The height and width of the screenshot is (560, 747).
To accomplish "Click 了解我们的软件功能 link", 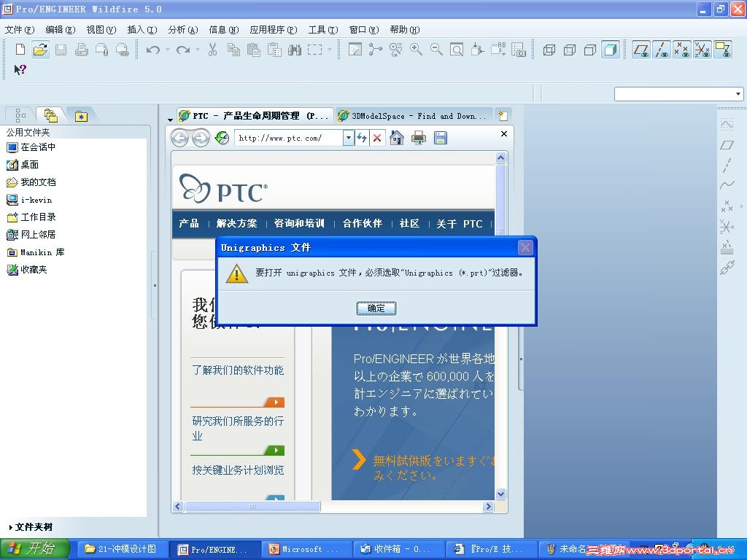I will click(238, 370).
